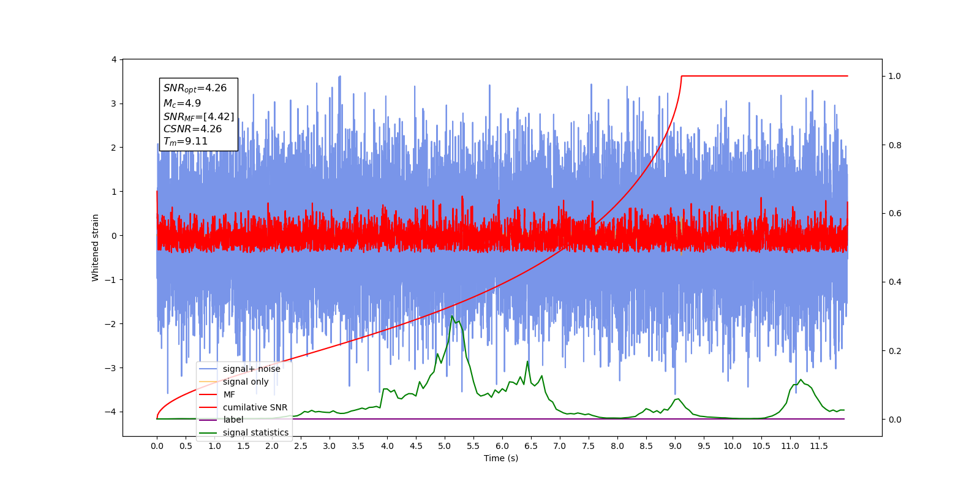Click the right y-axis tick label 0.6
The image size is (980, 490).
tap(895, 214)
